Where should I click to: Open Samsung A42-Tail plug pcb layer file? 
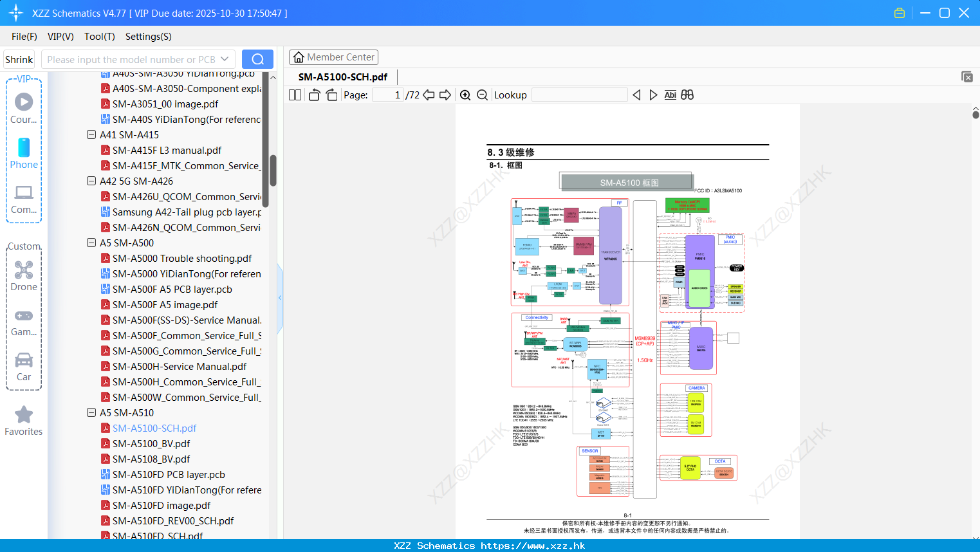point(187,212)
